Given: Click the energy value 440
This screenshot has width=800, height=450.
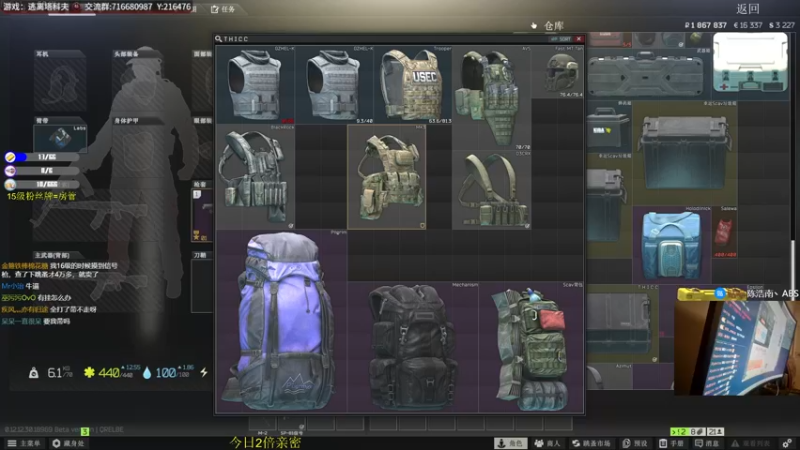Looking at the screenshot, I should point(109,373).
